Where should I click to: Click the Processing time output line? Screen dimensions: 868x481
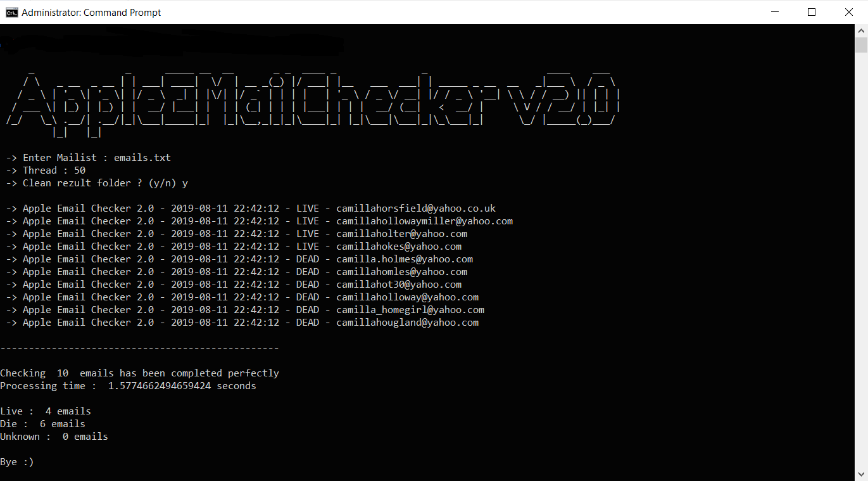pos(128,386)
